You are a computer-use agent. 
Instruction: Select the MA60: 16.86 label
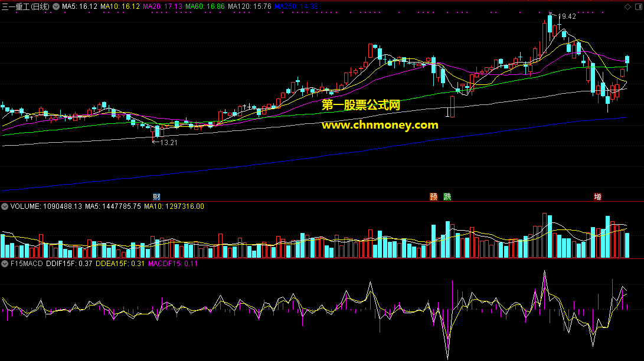point(205,6)
